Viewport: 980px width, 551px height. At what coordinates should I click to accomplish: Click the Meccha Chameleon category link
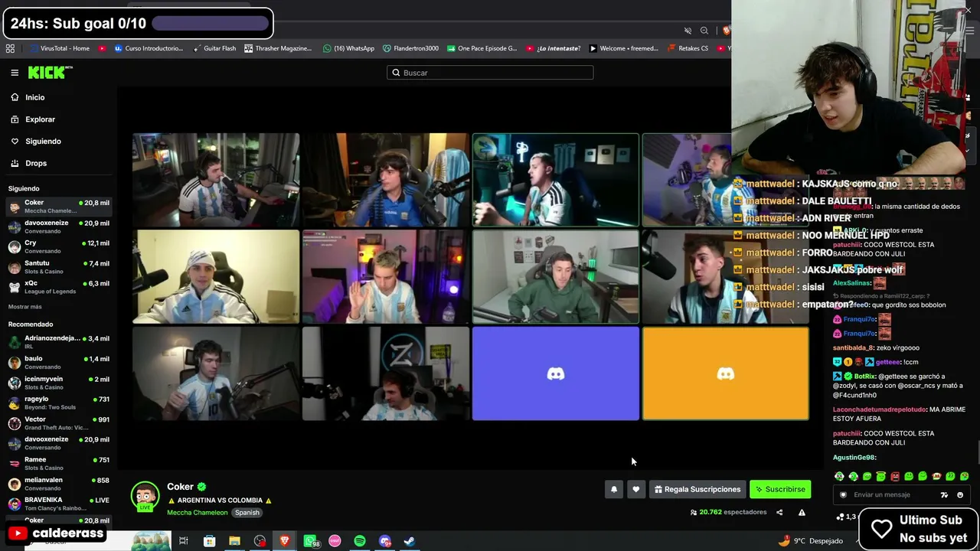[197, 513]
